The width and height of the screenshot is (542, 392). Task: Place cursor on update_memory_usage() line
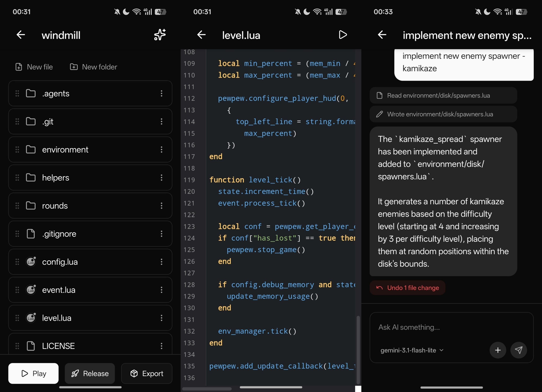coord(272,296)
